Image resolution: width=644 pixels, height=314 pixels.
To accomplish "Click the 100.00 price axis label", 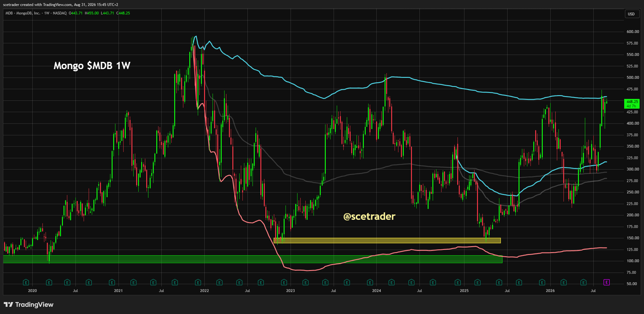I will [x=633, y=261].
